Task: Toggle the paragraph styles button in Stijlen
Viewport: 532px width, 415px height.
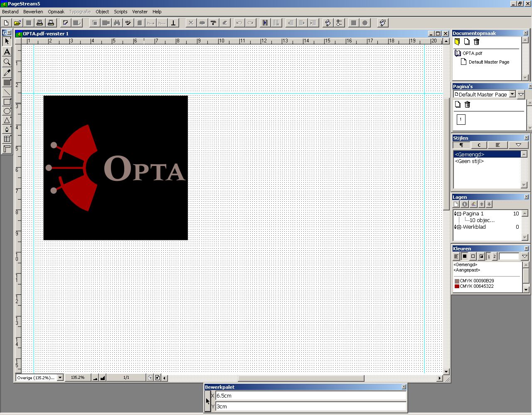Action: [x=461, y=145]
